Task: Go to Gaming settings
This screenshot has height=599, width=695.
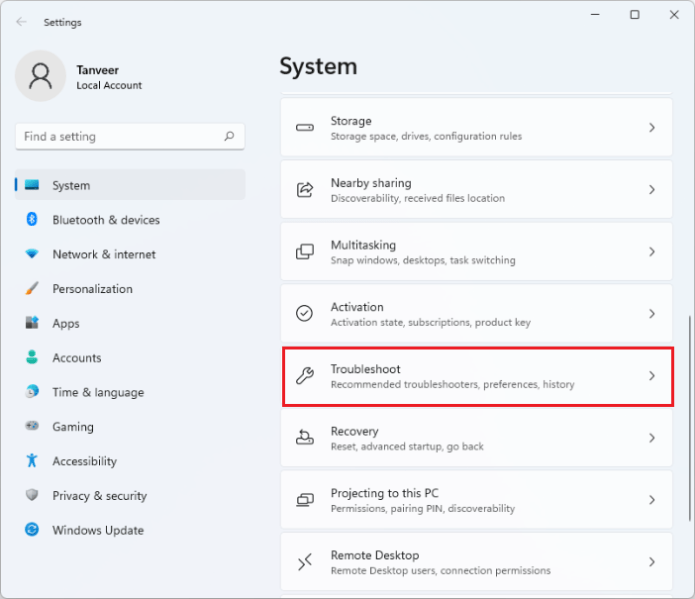Action: point(130,426)
